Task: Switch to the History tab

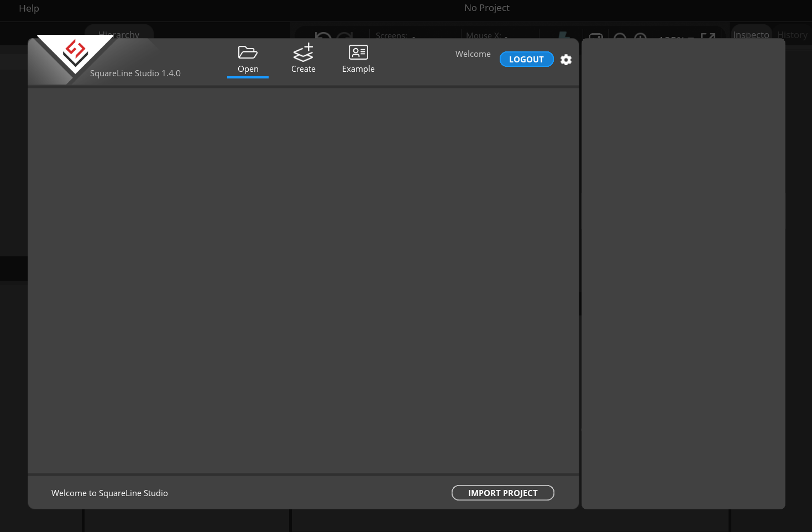Action: click(x=792, y=34)
